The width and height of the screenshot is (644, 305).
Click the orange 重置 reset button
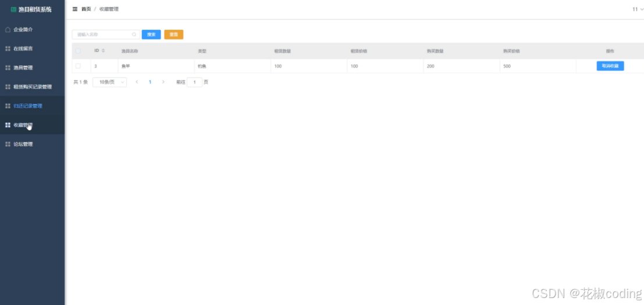[174, 34]
